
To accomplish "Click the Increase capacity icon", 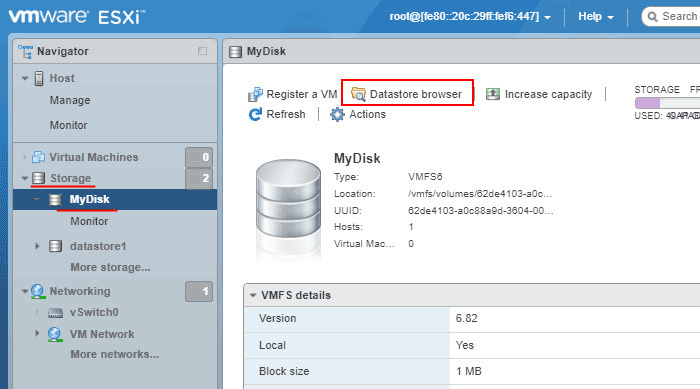I will click(x=493, y=94).
